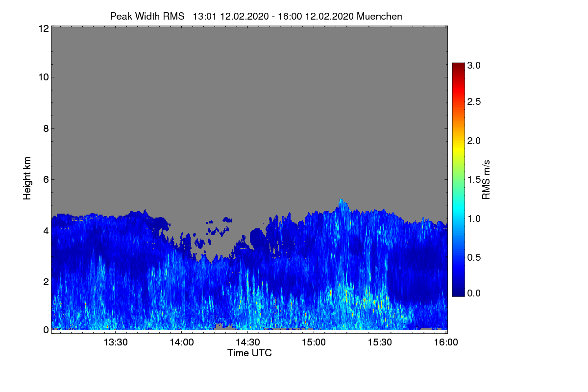Click the '10' height axis tick
This screenshot has height=392, width=588.
tap(43, 77)
